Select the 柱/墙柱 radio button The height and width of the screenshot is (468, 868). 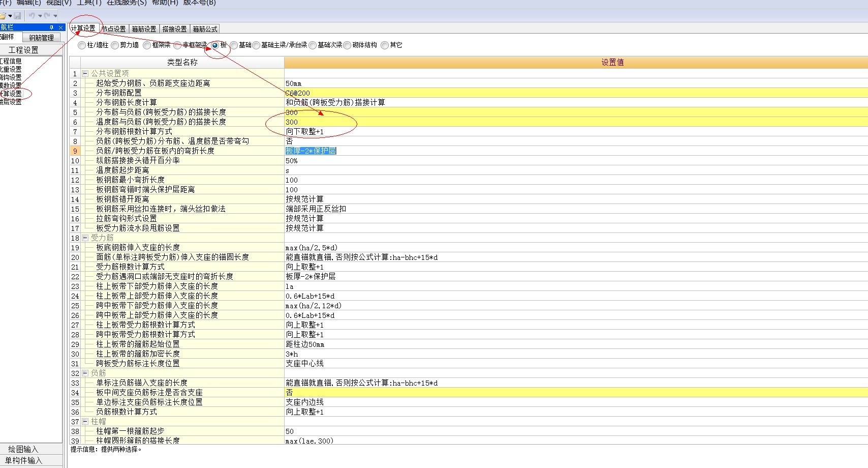pyautogui.click(x=82, y=45)
